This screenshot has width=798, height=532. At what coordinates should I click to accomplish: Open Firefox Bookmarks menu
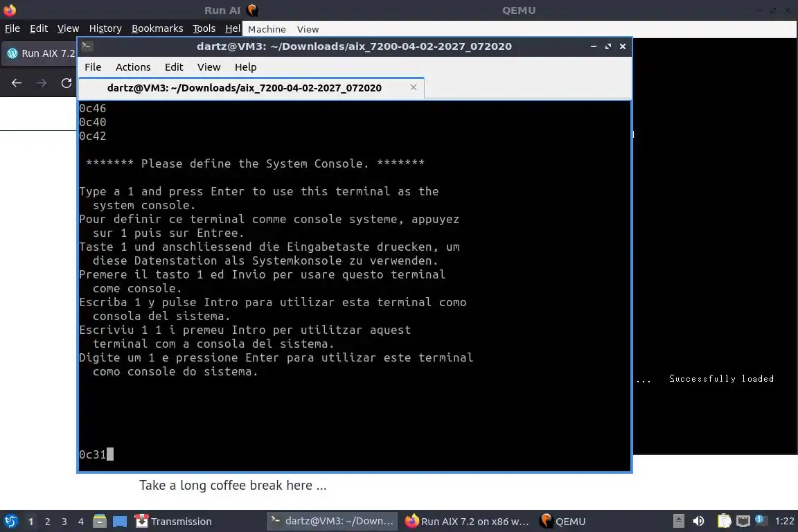click(x=157, y=28)
